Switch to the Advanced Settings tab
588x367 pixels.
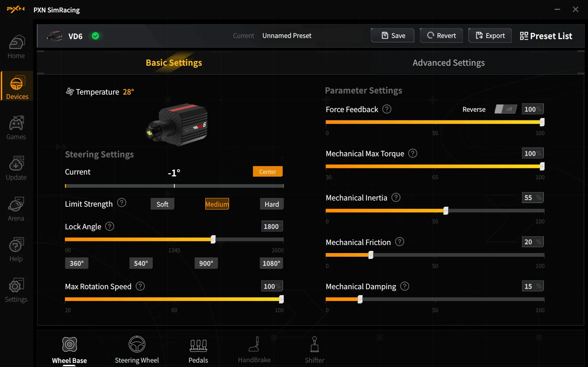tap(448, 62)
